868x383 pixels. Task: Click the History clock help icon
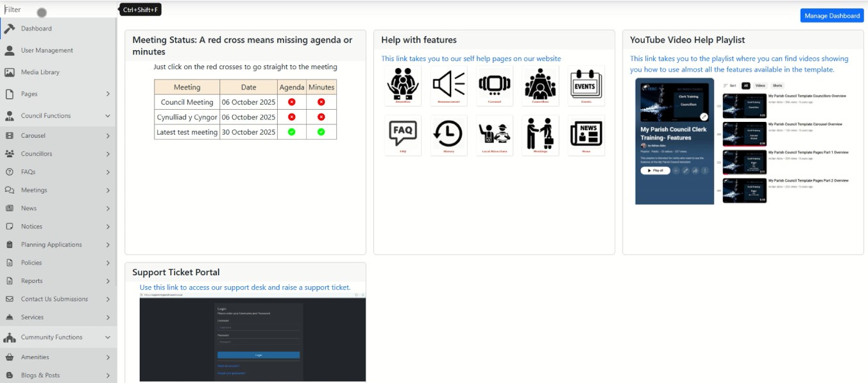point(449,135)
